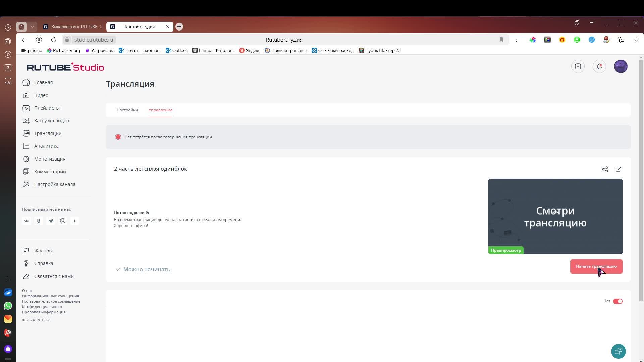Open stream in new window icon

(619, 169)
